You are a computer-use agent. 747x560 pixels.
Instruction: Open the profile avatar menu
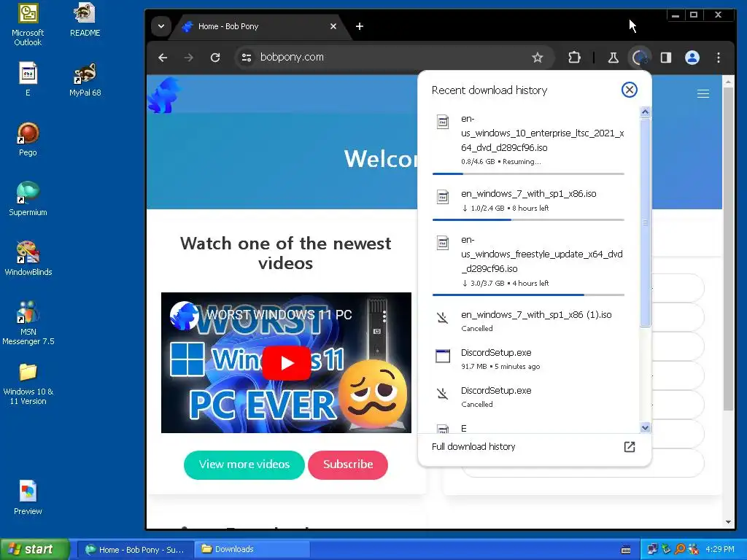click(692, 58)
